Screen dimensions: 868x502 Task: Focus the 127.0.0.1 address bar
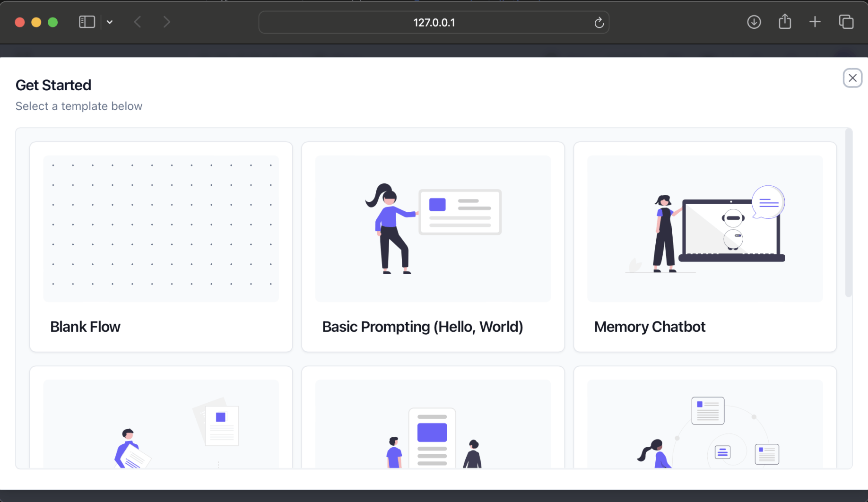click(434, 23)
